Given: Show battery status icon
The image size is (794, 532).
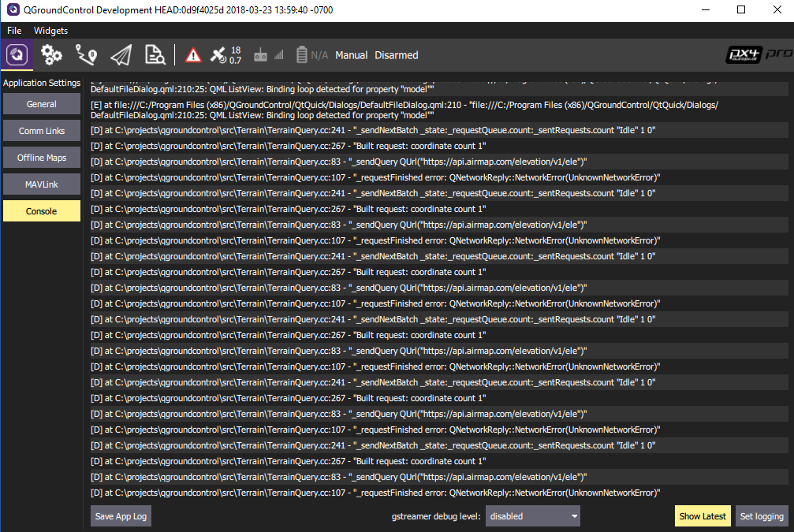Looking at the screenshot, I should tap(301, 54).
